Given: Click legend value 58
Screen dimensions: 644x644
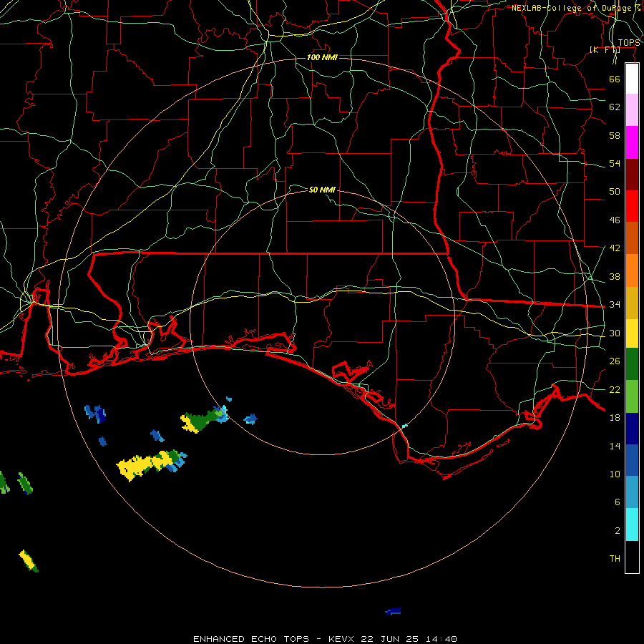Looking at the screenshot, I should point(615,135).
